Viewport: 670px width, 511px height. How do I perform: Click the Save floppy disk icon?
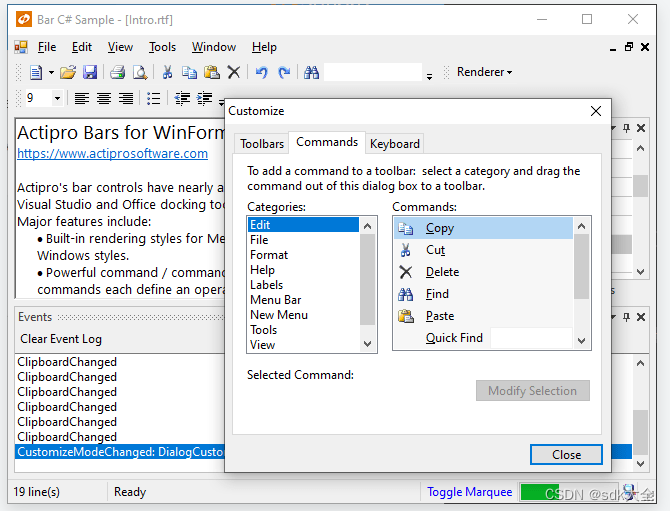[90, 73]
